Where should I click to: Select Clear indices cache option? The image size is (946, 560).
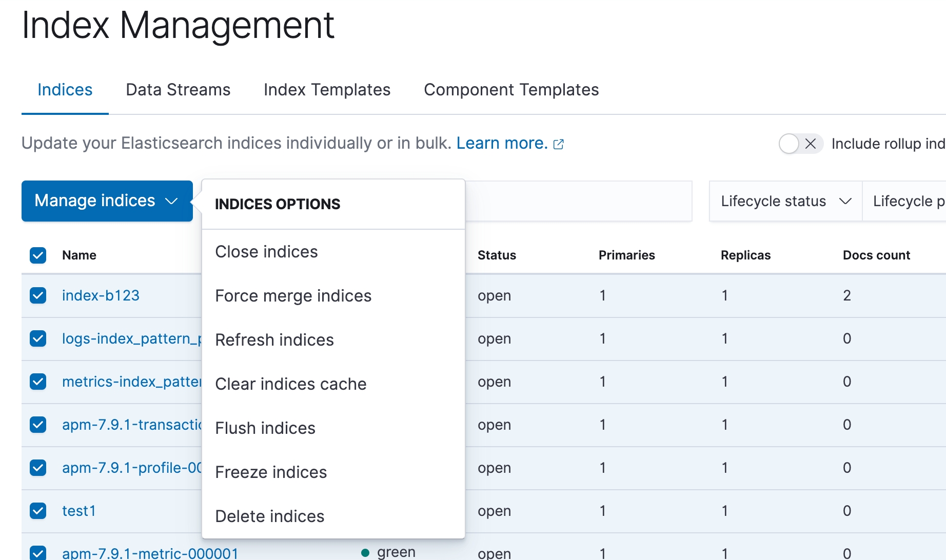click(290, 384)
